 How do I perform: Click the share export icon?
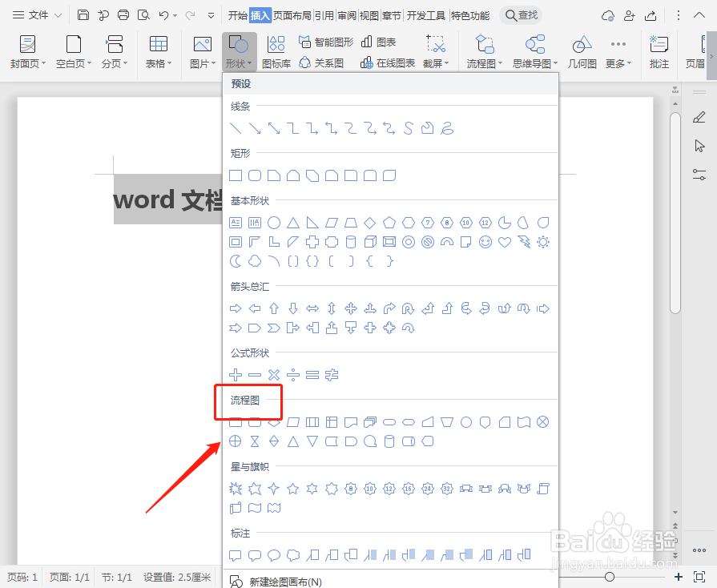pyautogui.click(x=651, y=15)
